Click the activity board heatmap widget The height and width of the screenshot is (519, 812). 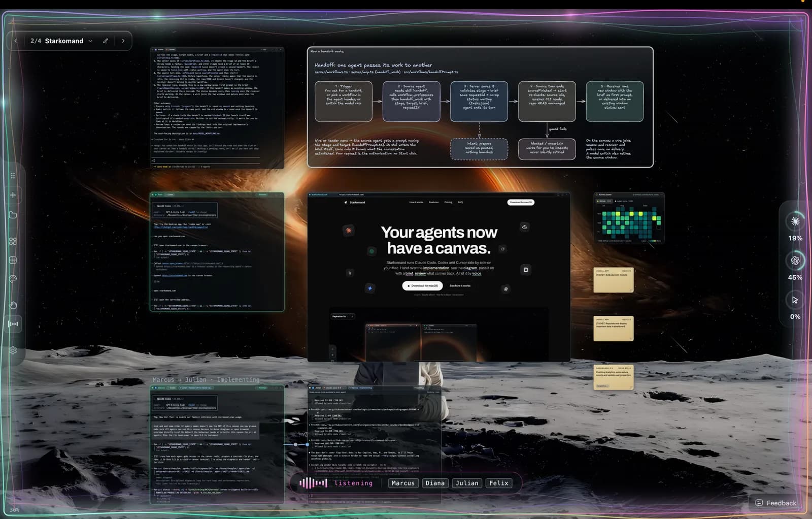tap(629, 218)
